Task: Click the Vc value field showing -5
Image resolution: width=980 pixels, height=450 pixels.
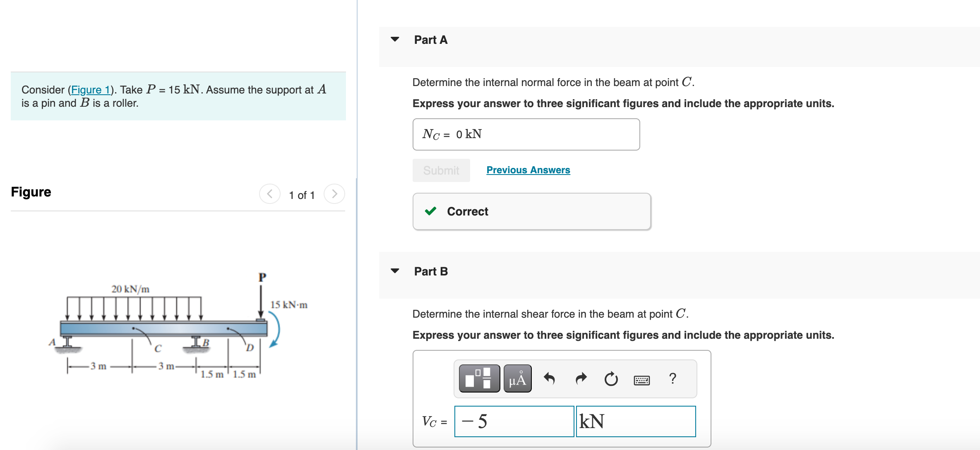Action: coord(514,421)
